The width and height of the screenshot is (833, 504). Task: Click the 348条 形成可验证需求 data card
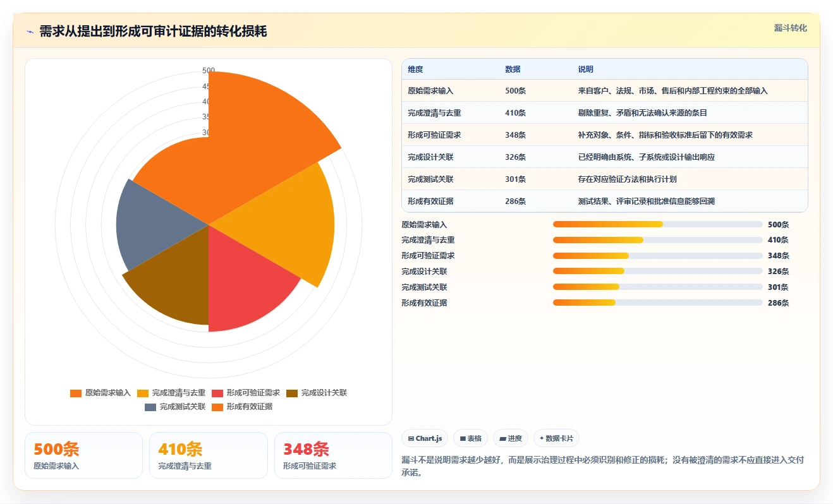(333, 455)
